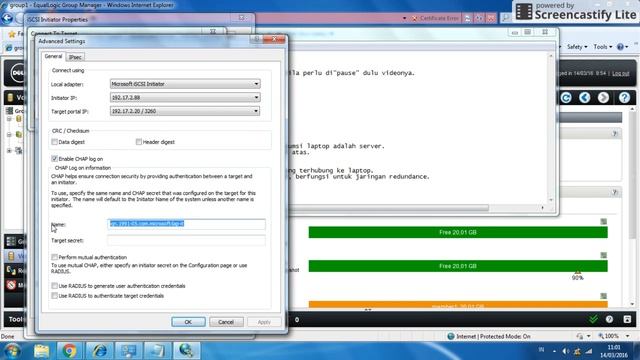
Task: Click the volume icon in the system tray
Action: pyautogui.click(x=566, y=351)
